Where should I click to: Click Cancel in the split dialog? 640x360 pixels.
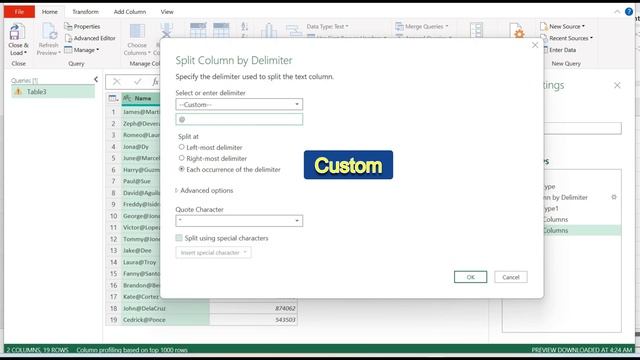coord(511,277)
